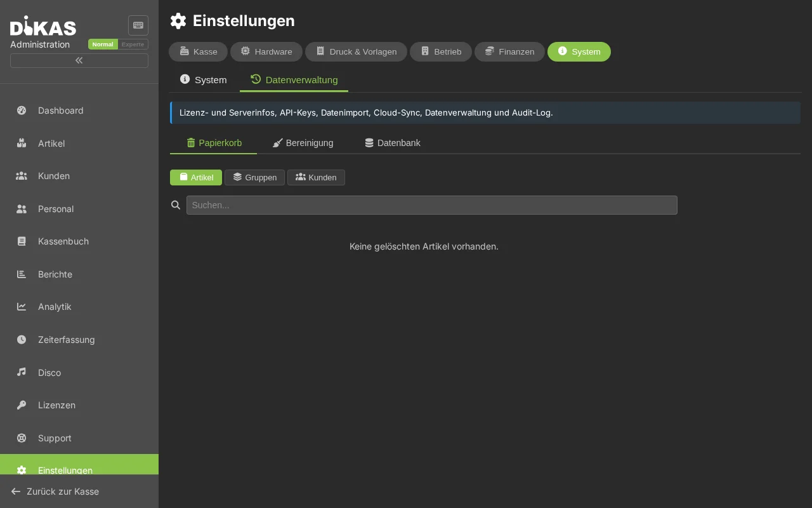This screenshot has height=508, width=812.
Task: Switch to the System sub-tab
Action: (204, 80)
